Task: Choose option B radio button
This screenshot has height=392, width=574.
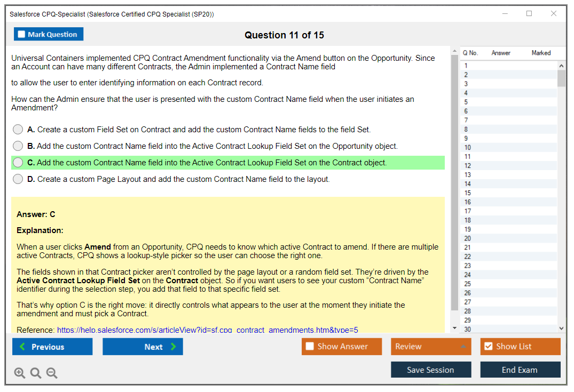Action: [x=18, y=146]
